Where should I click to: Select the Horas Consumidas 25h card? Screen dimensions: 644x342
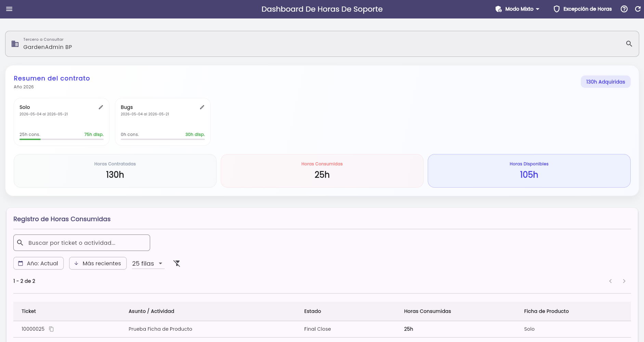(322, 171)
